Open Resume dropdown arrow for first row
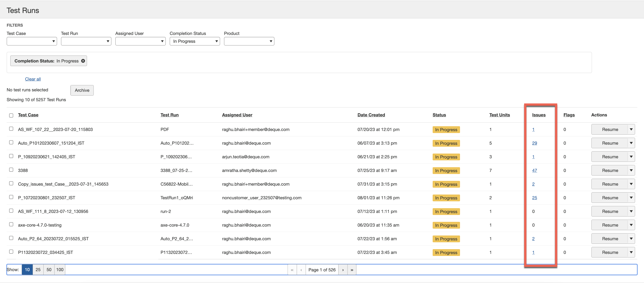 click(x=631, y=129)
